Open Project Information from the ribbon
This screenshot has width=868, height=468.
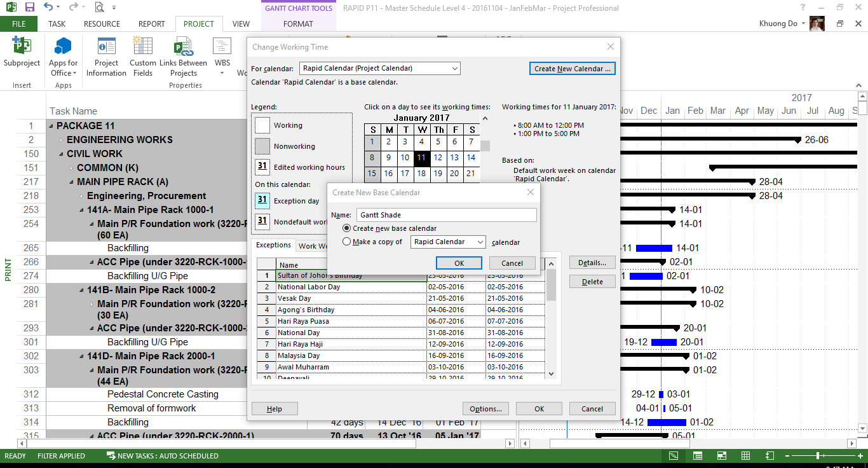pyautogui.click(x=106, y=47)
